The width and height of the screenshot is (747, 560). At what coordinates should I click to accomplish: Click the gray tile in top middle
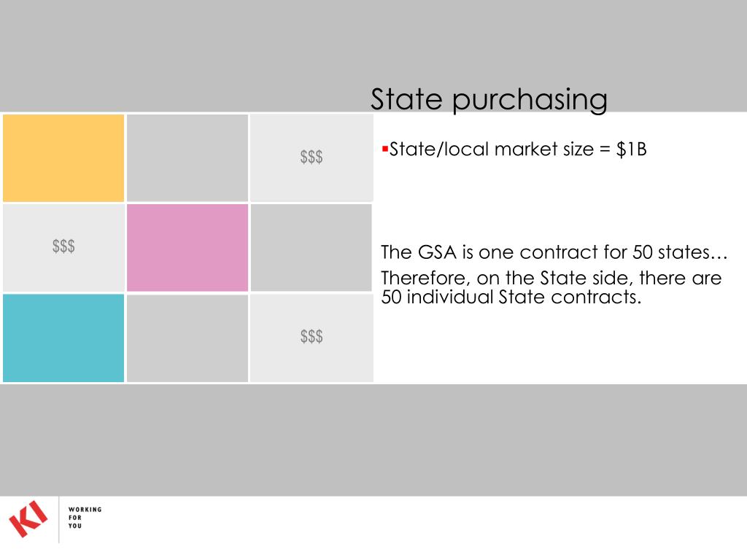[187, 158]
